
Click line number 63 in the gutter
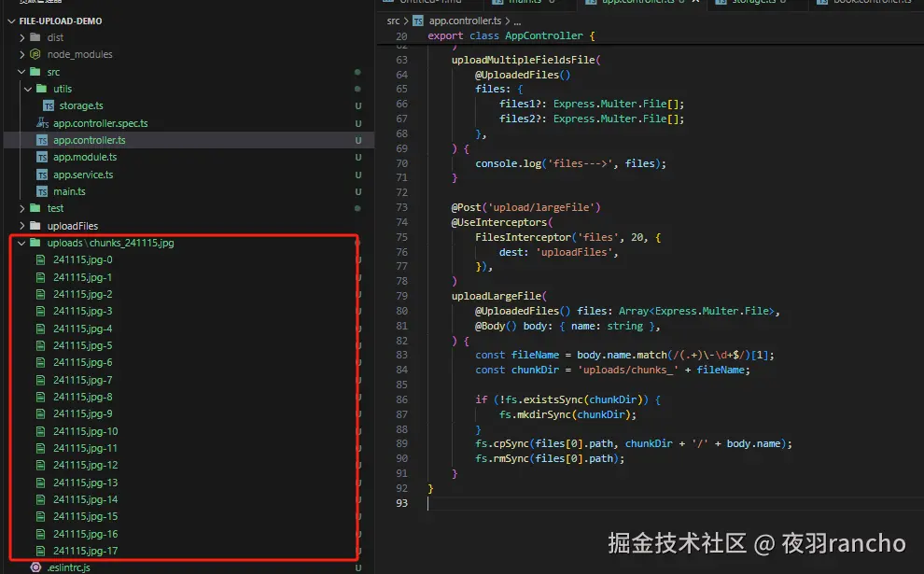point(401,60)
